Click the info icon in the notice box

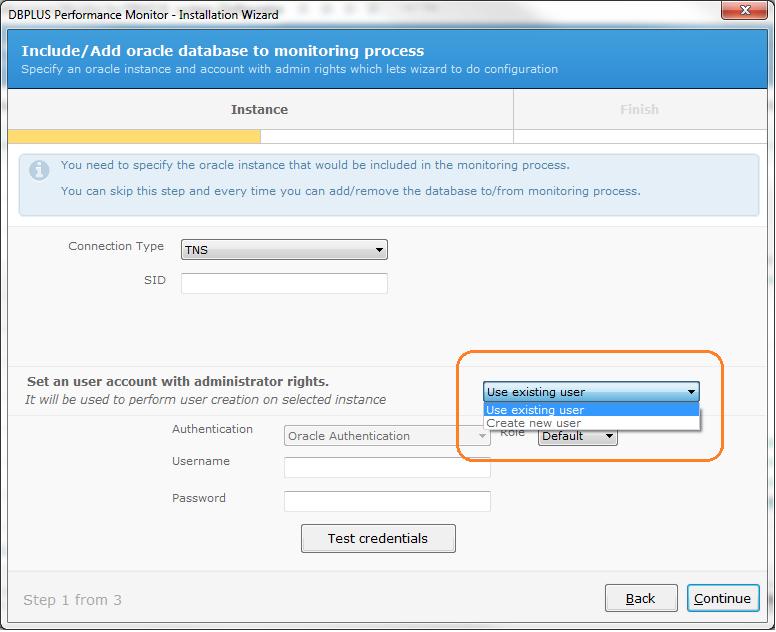(39, 170)
